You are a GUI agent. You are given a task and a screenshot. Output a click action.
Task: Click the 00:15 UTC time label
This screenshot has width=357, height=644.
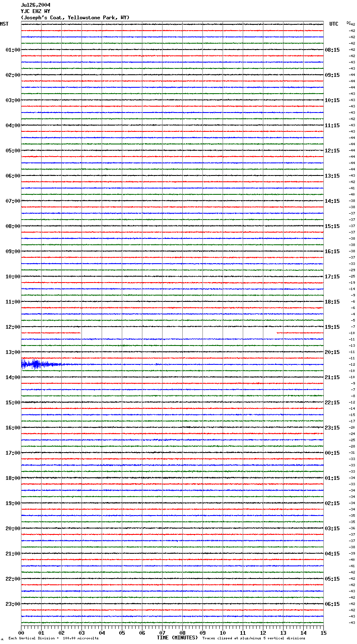(332, 453)
